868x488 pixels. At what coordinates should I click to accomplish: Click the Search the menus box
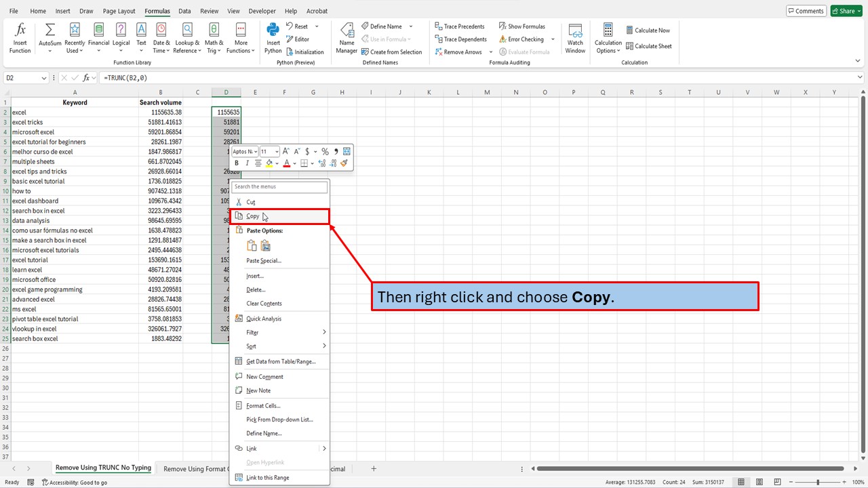pos(279,186)
